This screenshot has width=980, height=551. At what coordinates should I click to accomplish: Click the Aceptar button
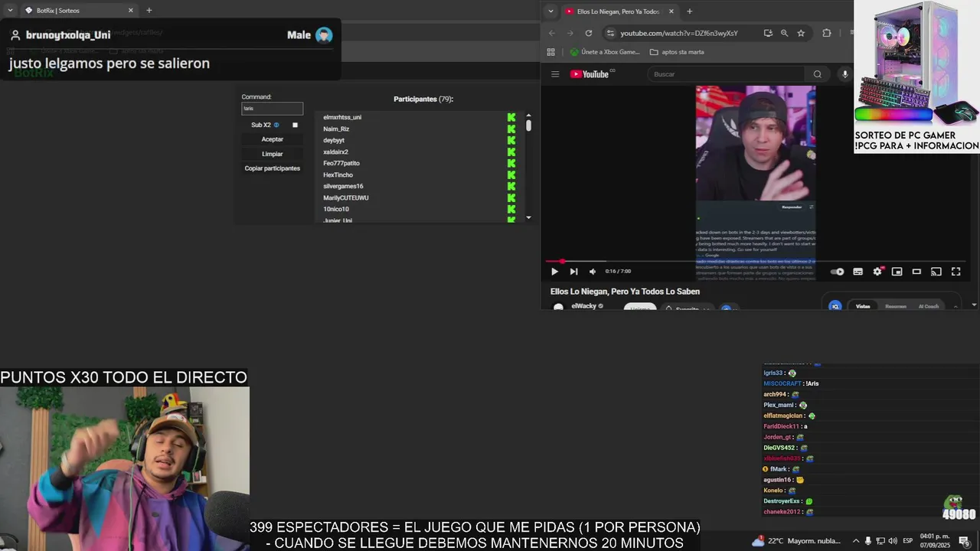point(273,139)
